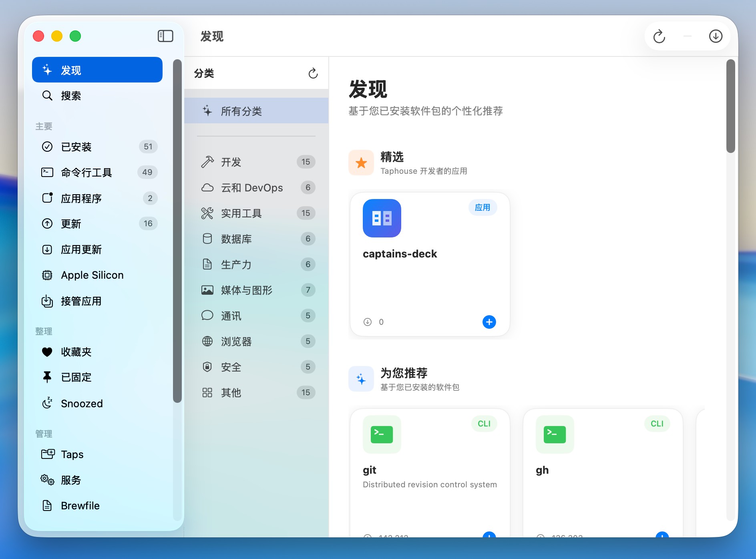Toggle the sidebar visibility button
Viewport: 756px width, 559px height.
[165, 36]
